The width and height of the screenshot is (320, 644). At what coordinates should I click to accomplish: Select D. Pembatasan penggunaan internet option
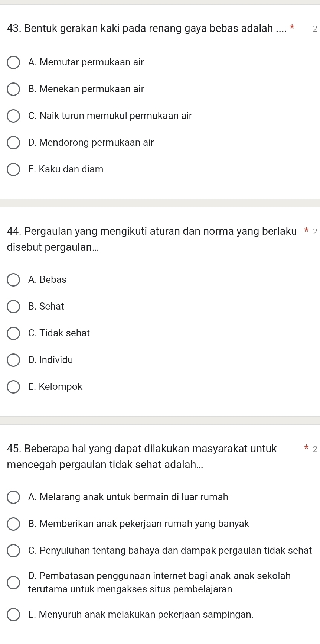point(14,583)
